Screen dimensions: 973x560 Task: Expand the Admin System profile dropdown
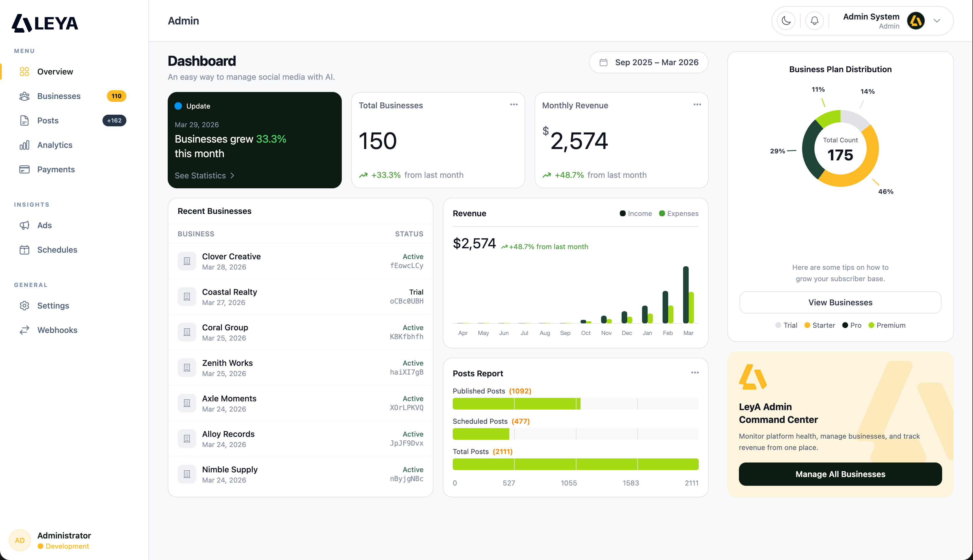[936, 21]
